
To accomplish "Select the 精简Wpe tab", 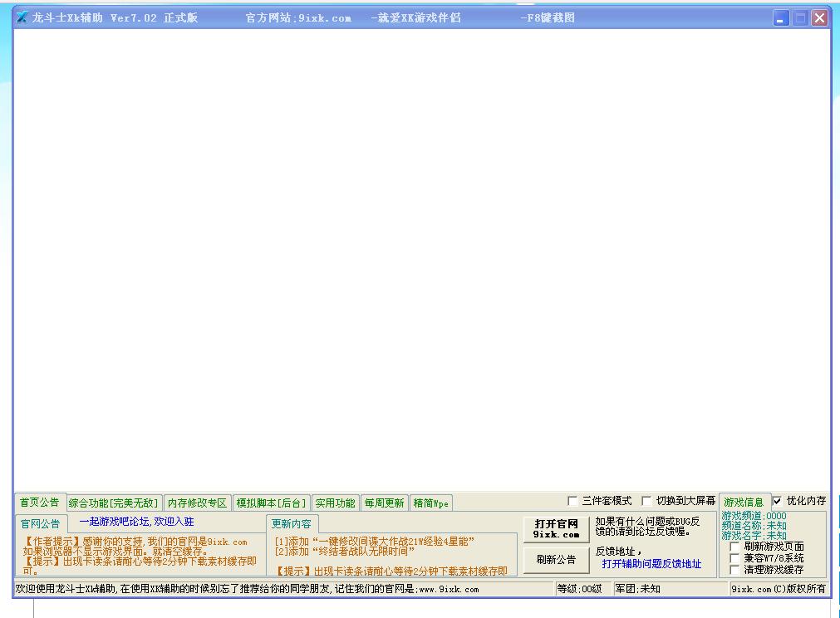I will [430, 503].
